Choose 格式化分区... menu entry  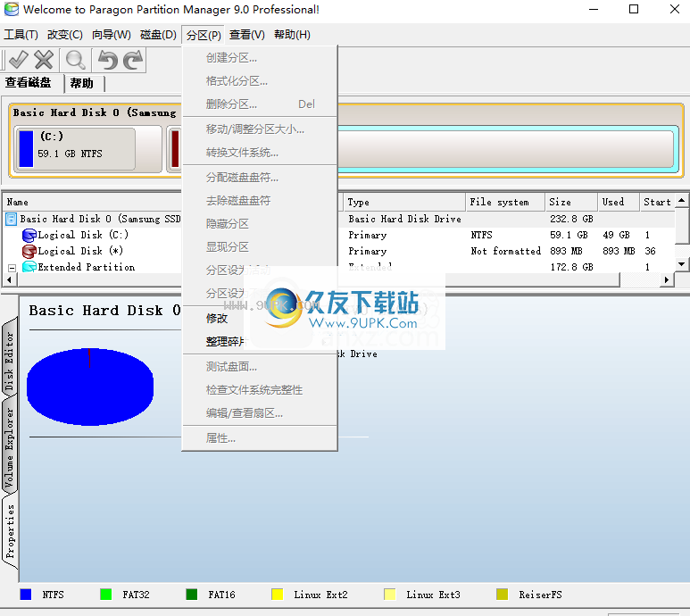[x=260, y=81]
